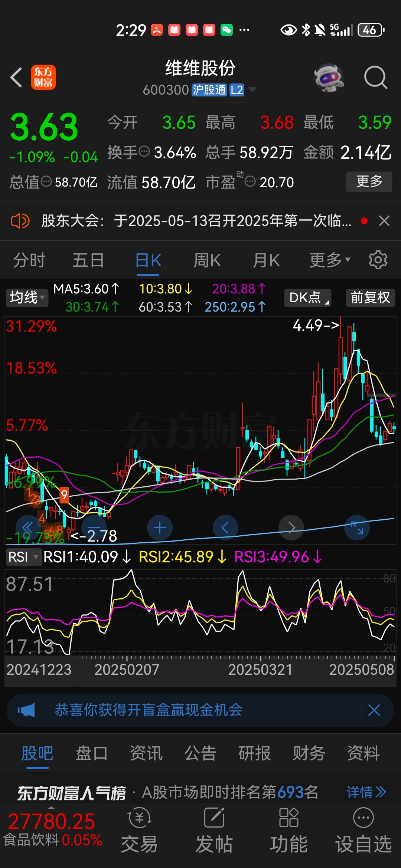Screen dimensions: 401x868
Task: Open the 资料 tab
Action: tap(363, 754)
